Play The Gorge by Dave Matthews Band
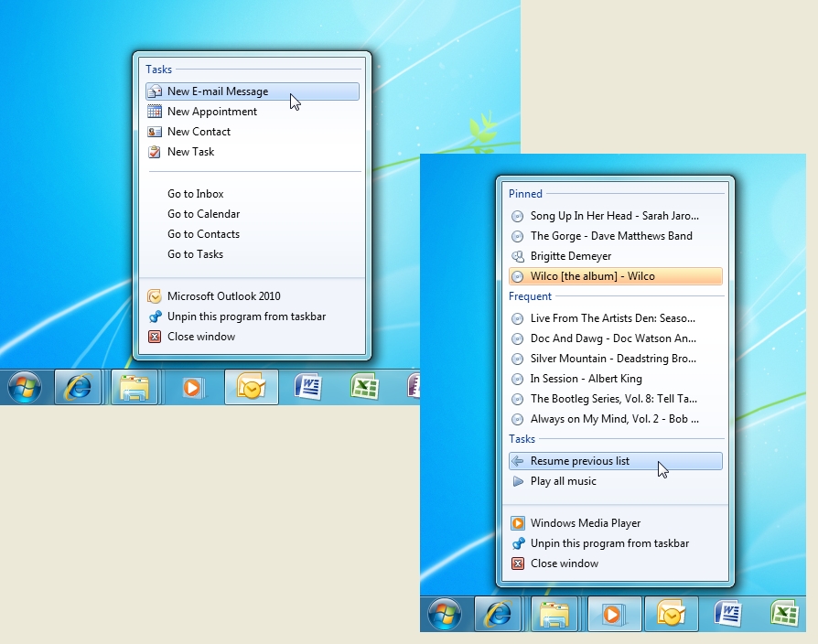Screen dimensions: 818x644 [x=610, y=236]
